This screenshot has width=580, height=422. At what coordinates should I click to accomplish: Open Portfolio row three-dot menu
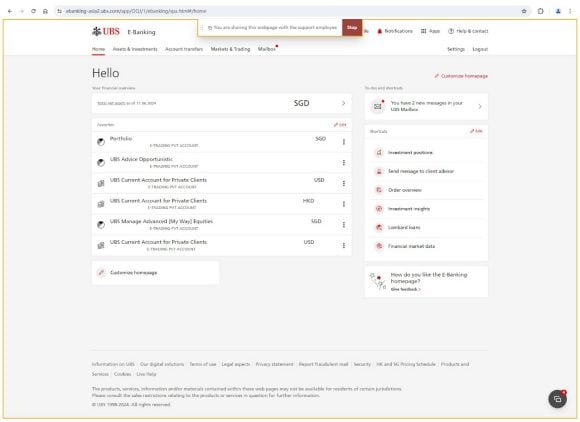coord(344,142)
